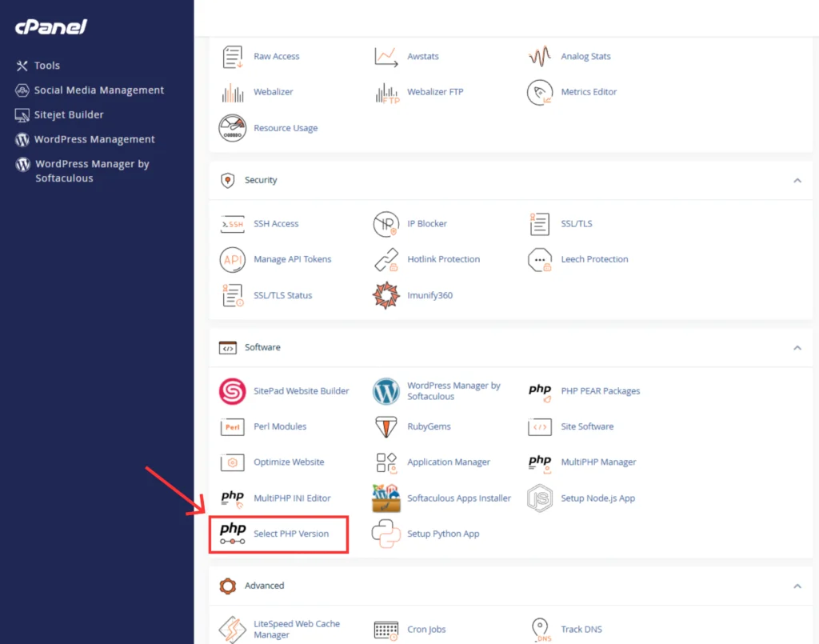The image size is (819, 644).
Task: Open the Site Software code icon
Action: click(x=540, y=426)
